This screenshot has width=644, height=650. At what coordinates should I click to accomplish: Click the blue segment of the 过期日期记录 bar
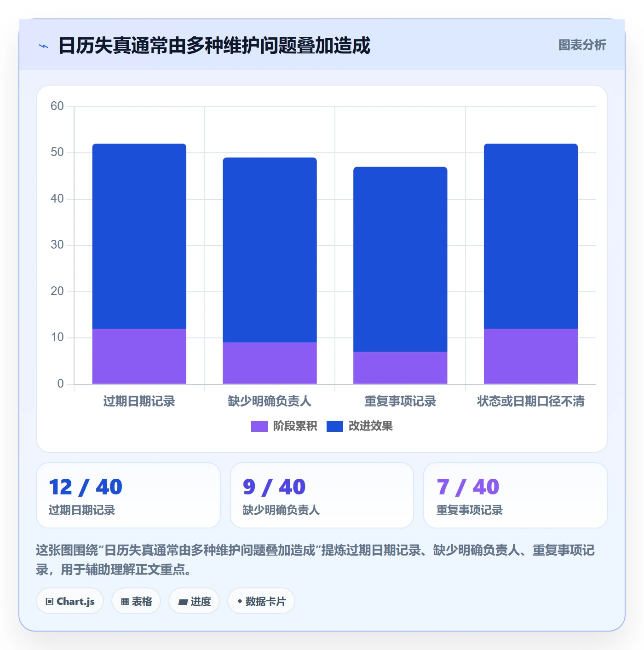(x=139, y=236)
